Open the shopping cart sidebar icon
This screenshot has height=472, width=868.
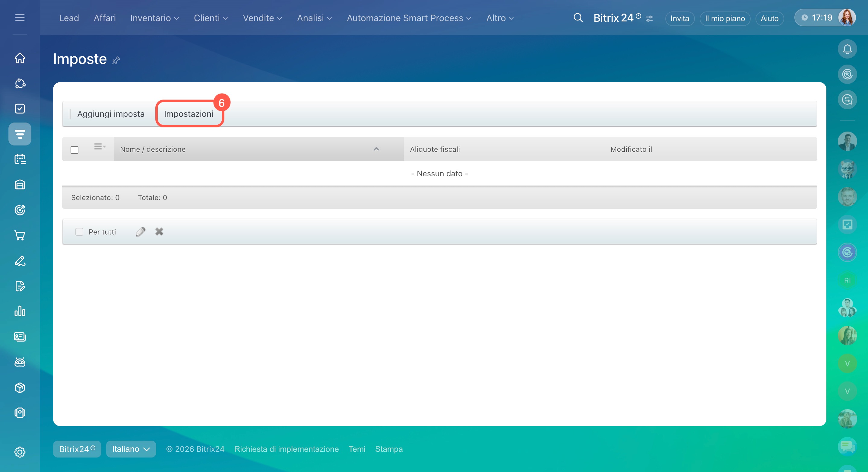pos(20,235)
